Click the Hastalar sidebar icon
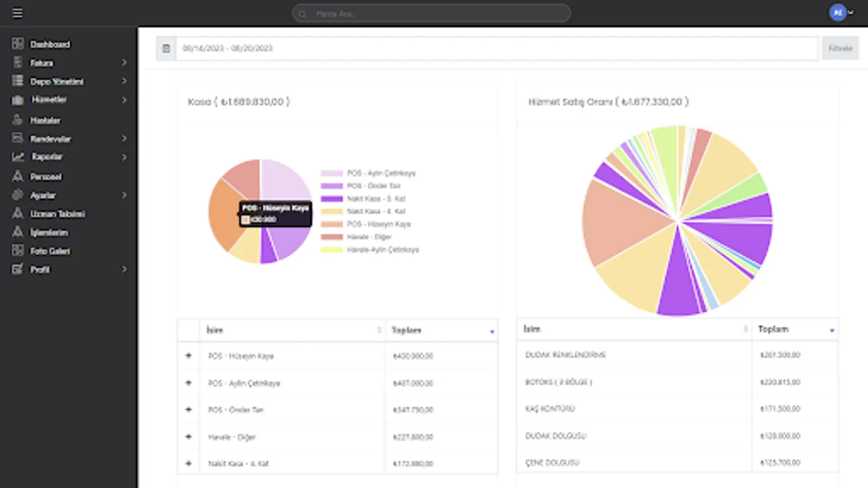The width and height of the screenshot is (868, 488). click(x=18, y=119)
